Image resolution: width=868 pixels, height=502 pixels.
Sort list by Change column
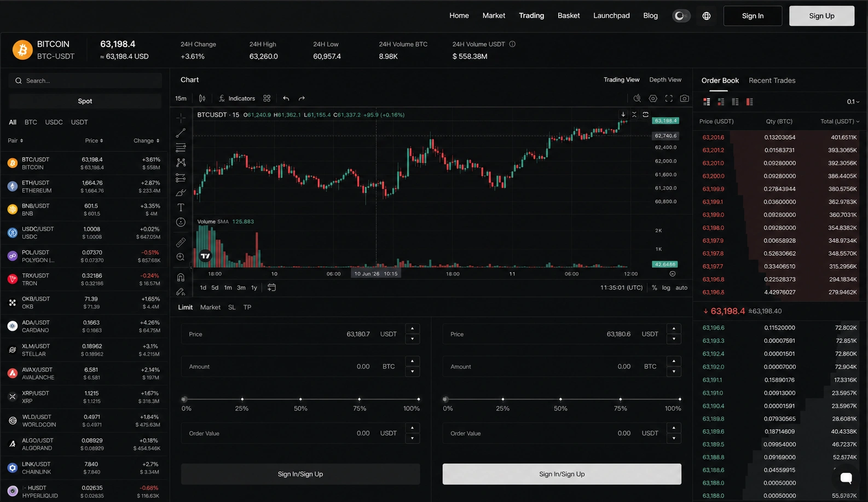coord(147,141)
